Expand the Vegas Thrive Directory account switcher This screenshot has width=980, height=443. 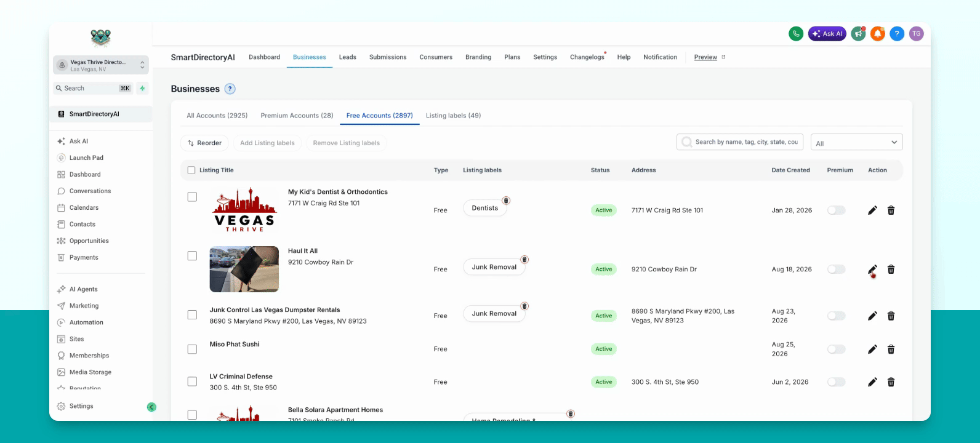click(x=101, y=65)
